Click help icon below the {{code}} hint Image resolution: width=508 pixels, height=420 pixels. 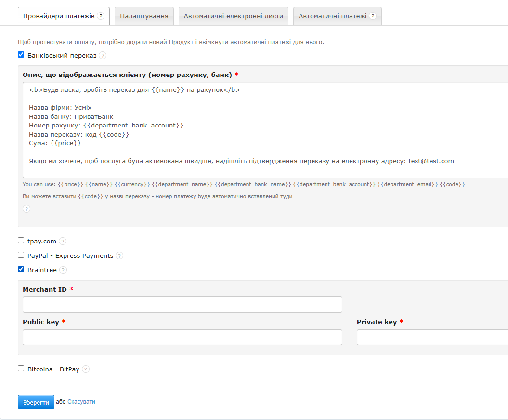pyautogui.click(x=26, y=209)
